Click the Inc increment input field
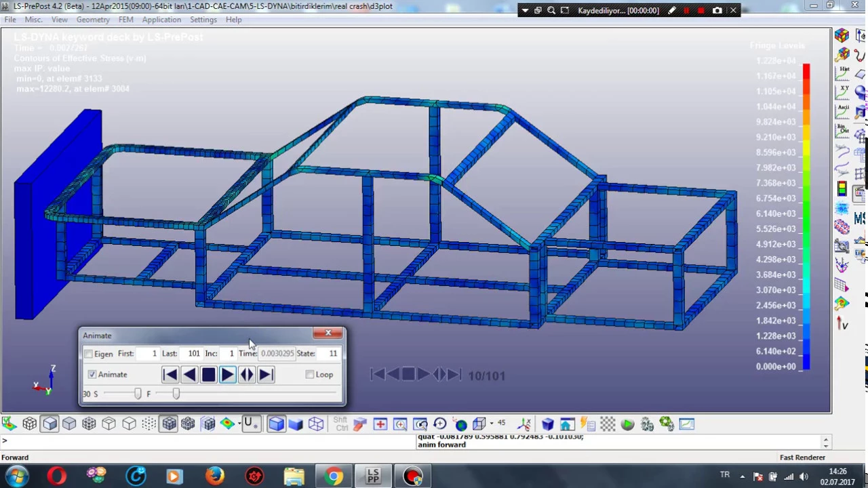The width and height of the screenshot is (868, 488). 228,353
